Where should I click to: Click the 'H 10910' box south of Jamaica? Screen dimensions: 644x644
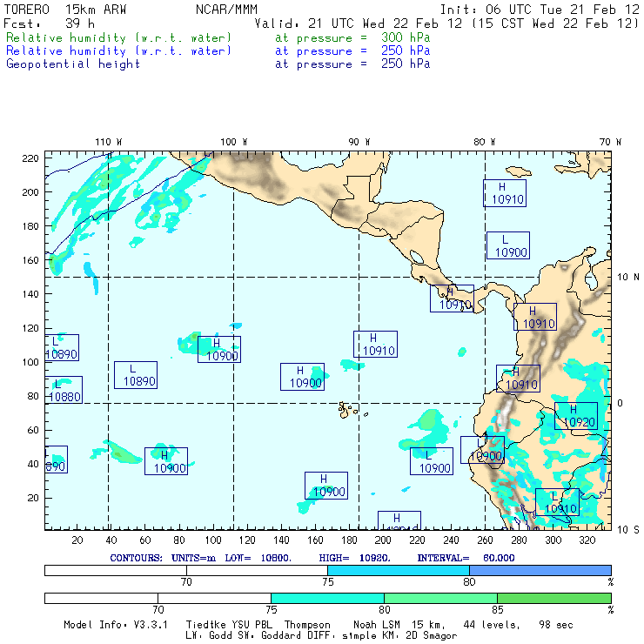pyautogui.click(x=505, y=193)
